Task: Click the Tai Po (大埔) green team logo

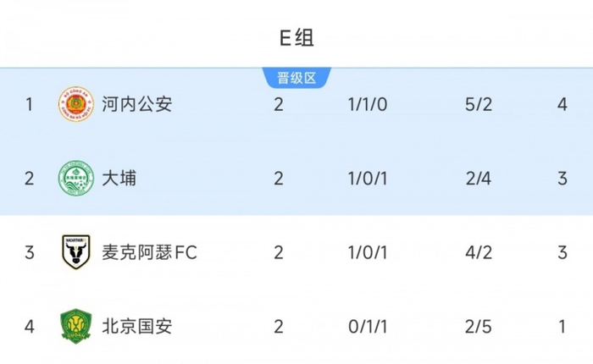Action: pyautogui.click(x=76, y=179)
